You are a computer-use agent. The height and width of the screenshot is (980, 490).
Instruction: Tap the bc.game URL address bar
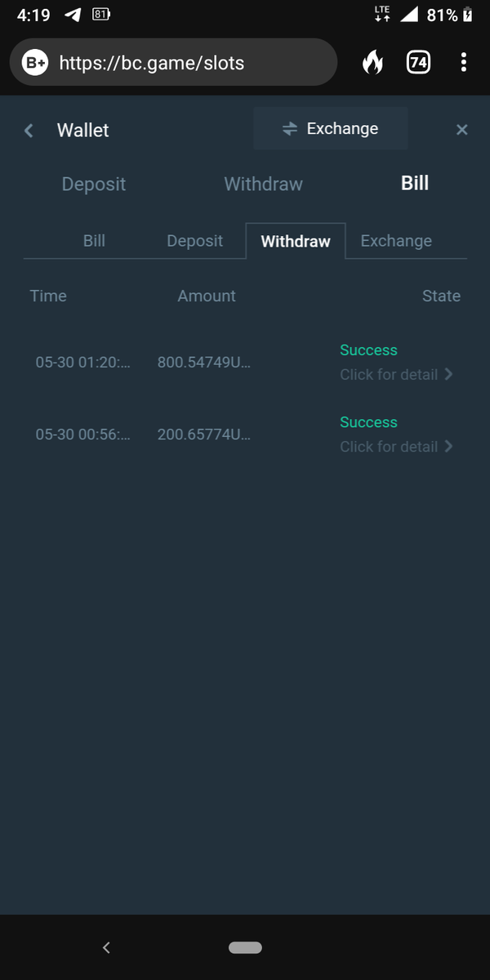188,63
